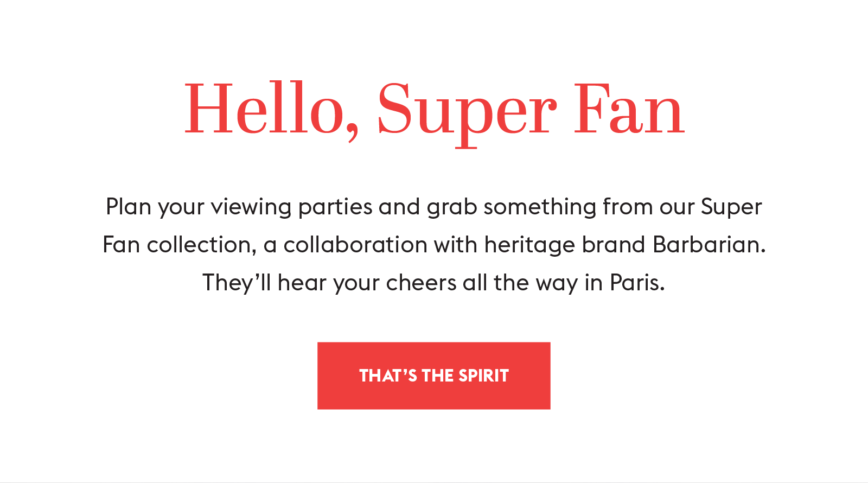Click the word brand before Barbarian
This screenshot has height=483, width=868.
614,245
